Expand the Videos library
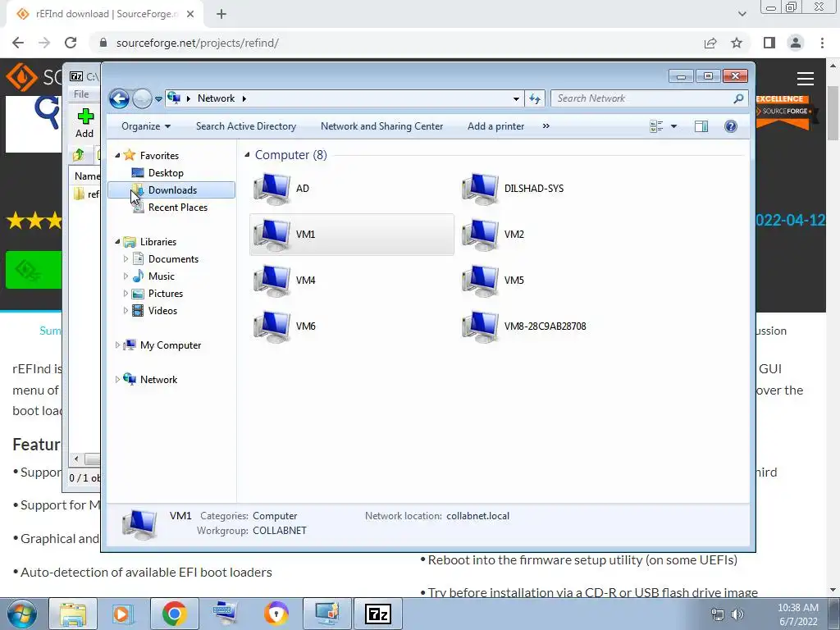 pyautogui.click(x=126, y=311)
